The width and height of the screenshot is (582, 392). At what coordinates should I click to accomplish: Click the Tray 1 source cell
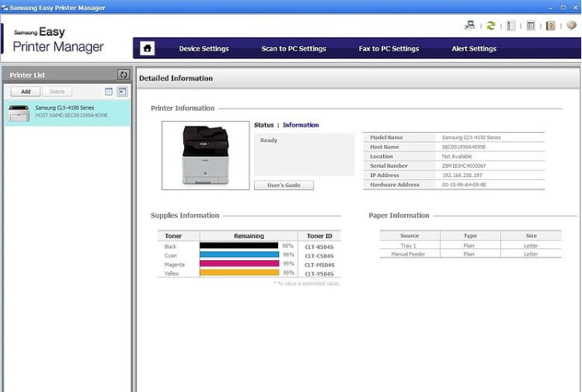[408, 245]
